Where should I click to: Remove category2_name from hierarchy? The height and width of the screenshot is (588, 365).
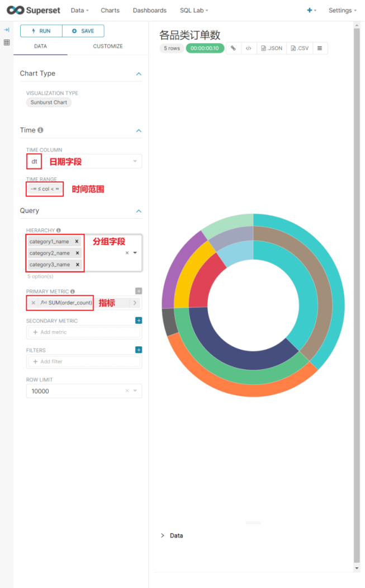[77, 253]
